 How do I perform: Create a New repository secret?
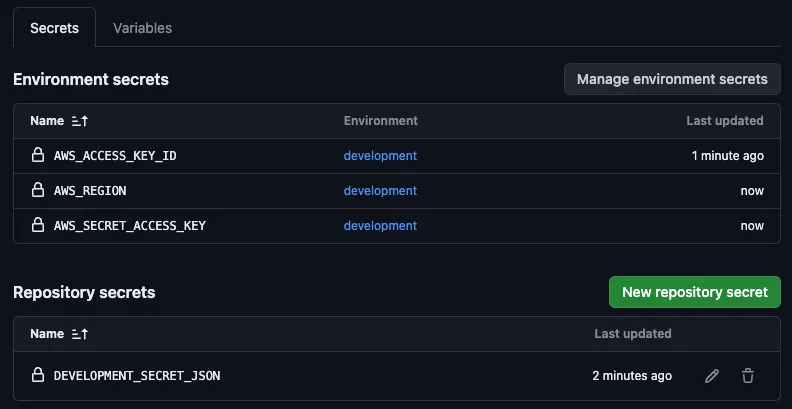click(x=694, y=292)
